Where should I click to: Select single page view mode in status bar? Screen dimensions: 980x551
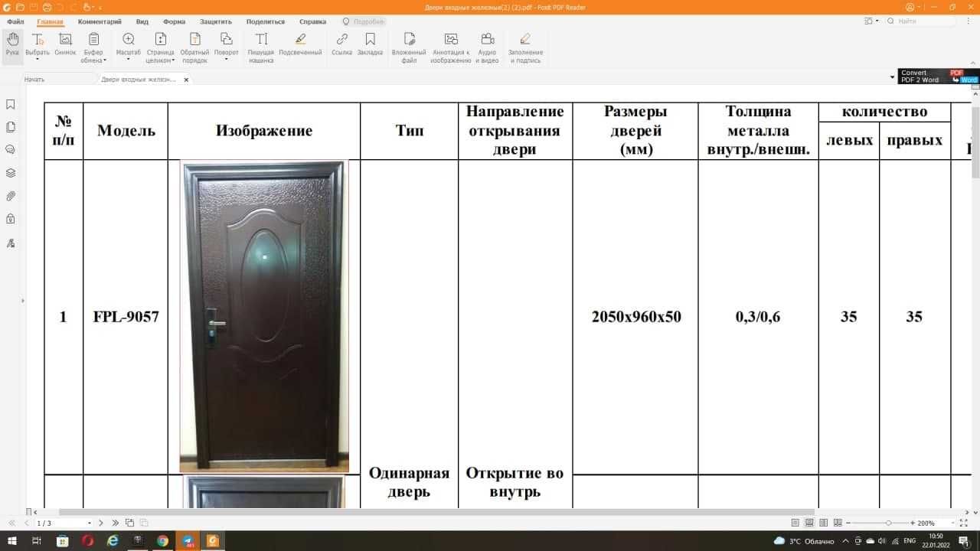(x=795, y=523)
